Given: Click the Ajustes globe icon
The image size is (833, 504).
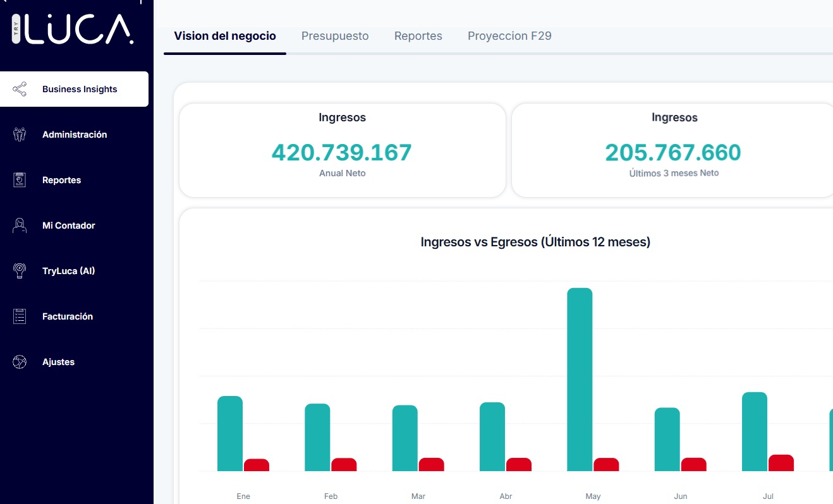Looking at the screenshot, I should coord(20,362).
